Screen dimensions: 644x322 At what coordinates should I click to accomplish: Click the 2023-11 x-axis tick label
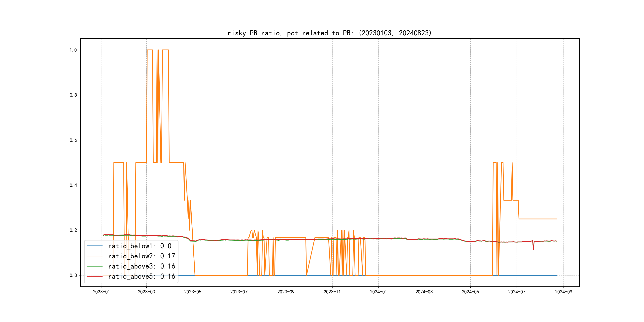332,292
